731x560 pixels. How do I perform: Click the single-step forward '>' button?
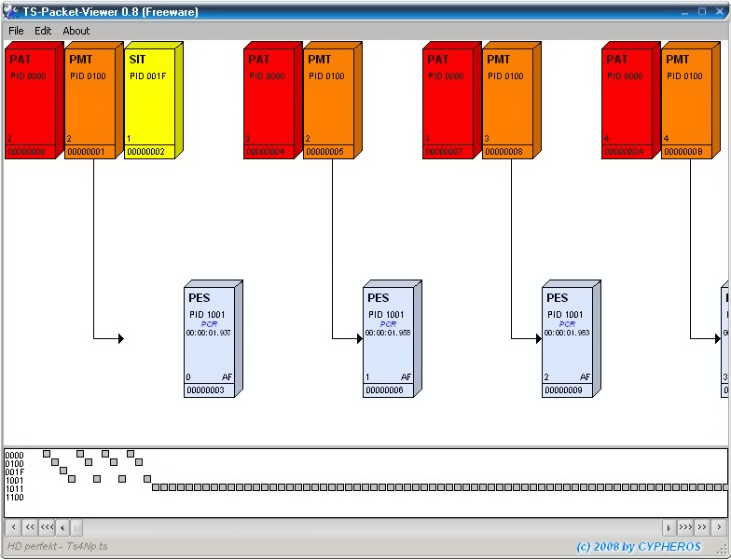pyautogui.click(x=719, y=527)
